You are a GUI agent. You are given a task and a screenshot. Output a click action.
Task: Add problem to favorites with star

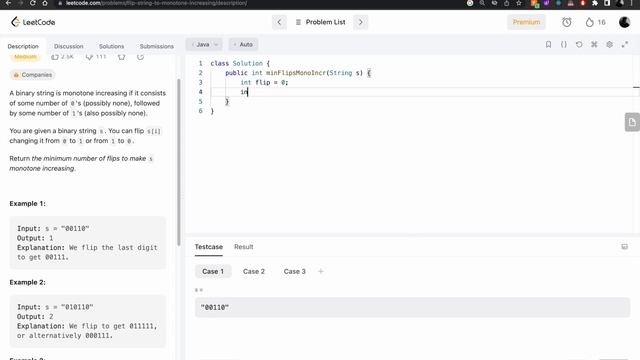pos(121,57)
